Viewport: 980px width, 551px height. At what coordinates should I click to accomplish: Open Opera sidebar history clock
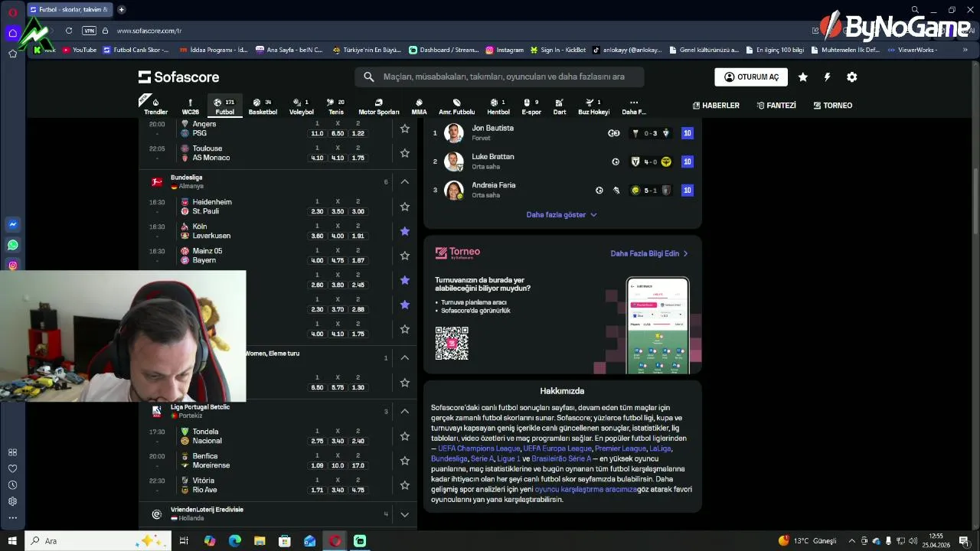12,484
